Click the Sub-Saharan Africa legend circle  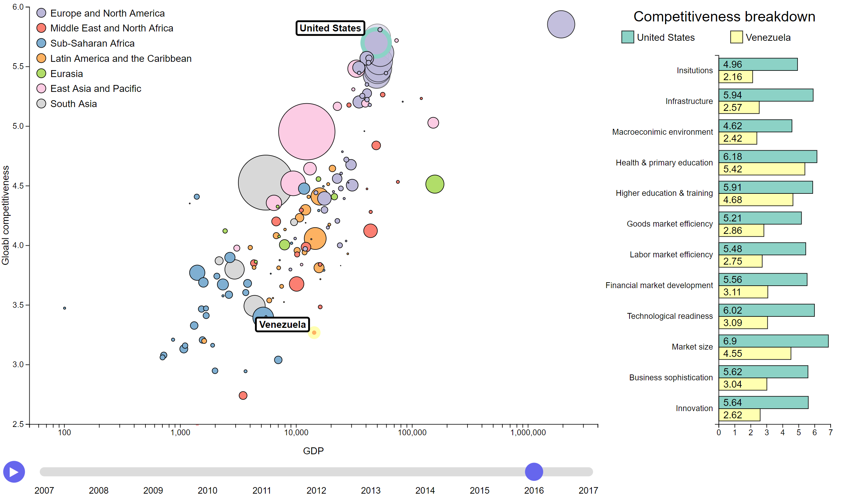(41, 43)
